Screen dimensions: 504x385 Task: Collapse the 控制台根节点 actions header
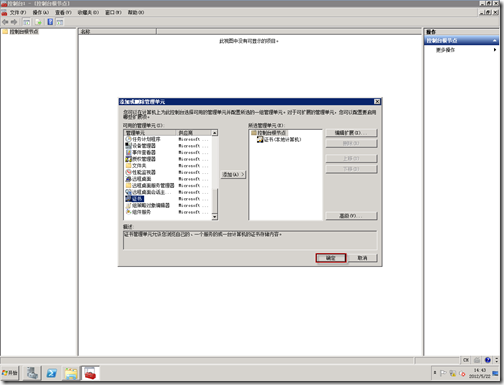(495, 40)
